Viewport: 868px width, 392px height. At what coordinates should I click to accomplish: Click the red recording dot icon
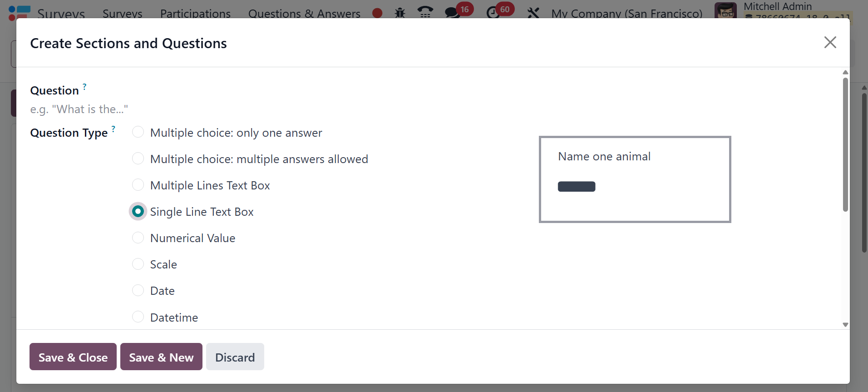[377, 13]
